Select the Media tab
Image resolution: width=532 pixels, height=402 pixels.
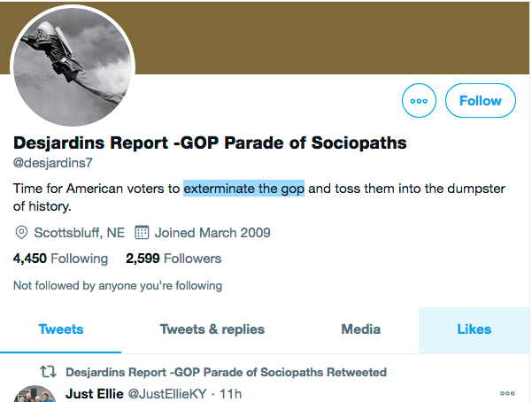tap(361, 329)
